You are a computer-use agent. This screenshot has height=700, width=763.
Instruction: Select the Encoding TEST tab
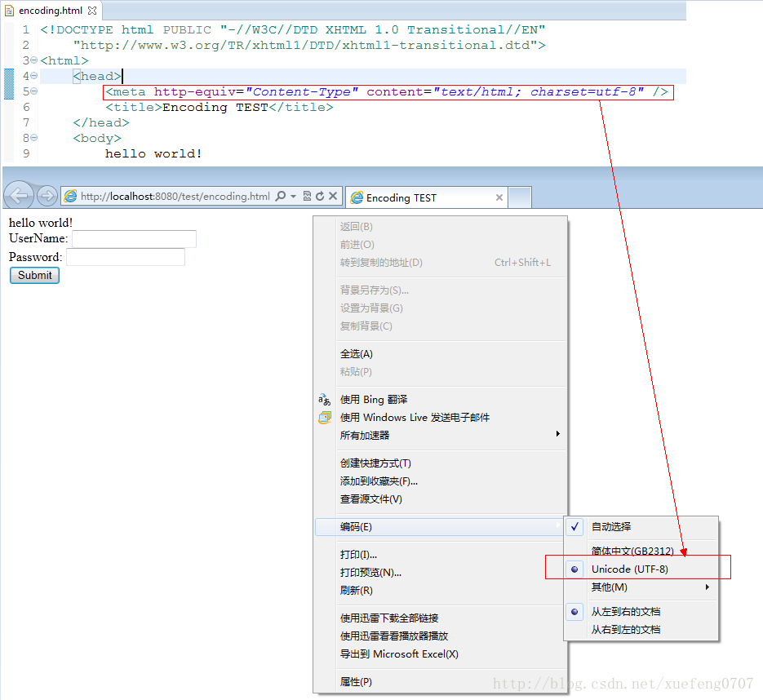point(426,197)
